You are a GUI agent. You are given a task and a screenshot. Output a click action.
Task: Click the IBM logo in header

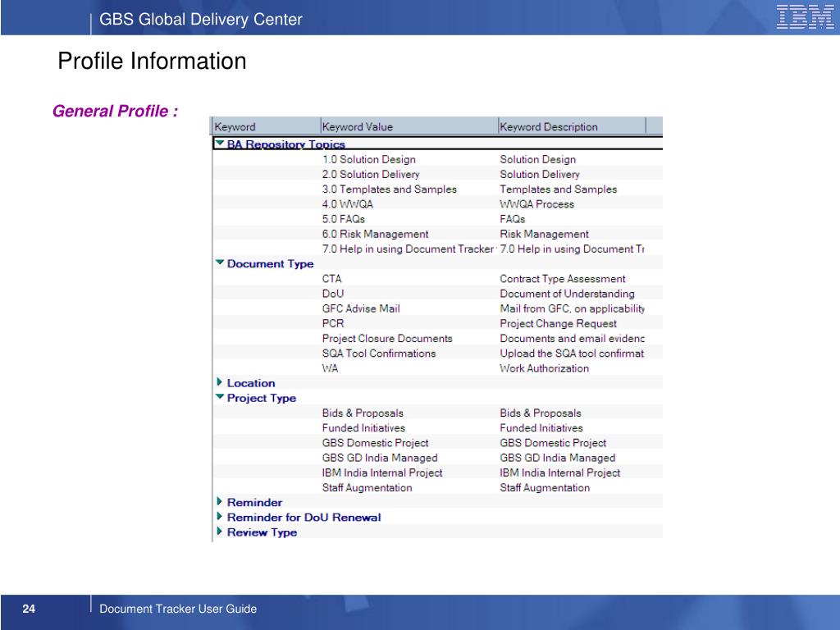805,16
